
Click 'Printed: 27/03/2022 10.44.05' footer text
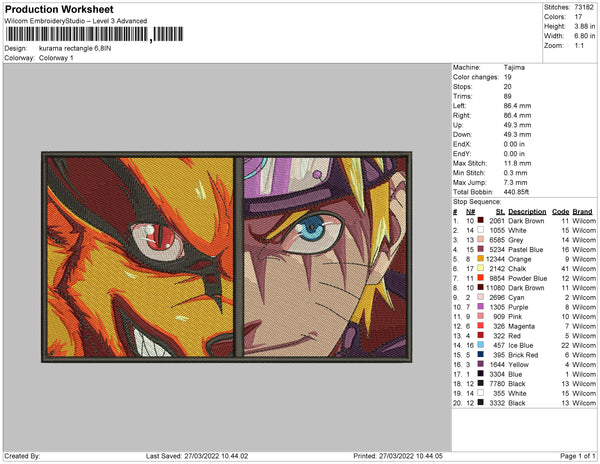pos(398,456)
